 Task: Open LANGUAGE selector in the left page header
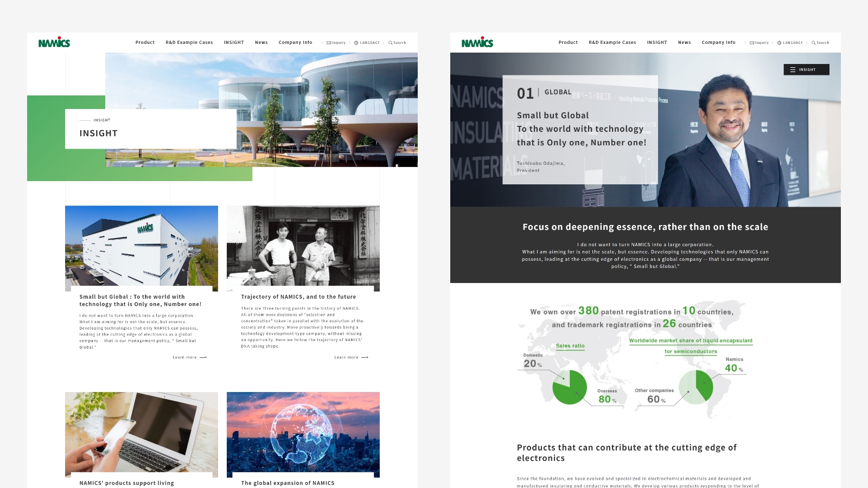click(x=367, y=43)
